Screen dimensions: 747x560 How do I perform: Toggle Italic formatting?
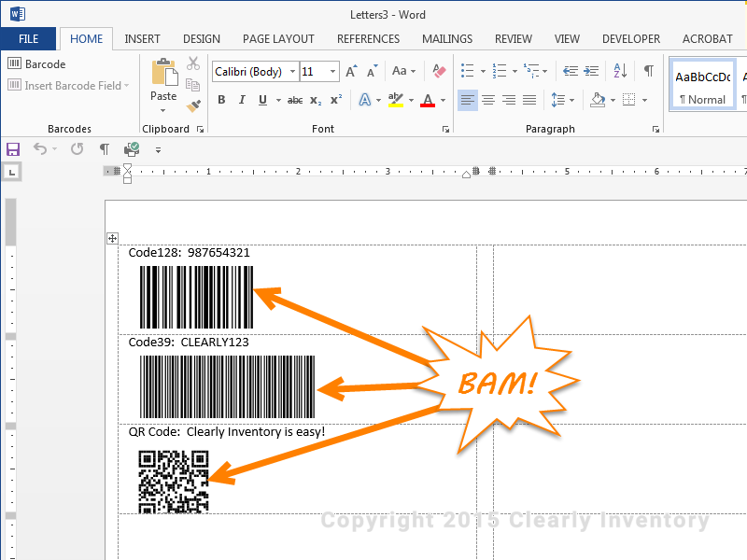coord(242,100)
